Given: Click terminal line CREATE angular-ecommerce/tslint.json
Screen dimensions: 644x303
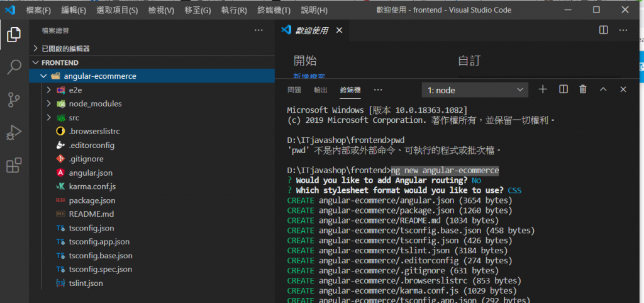Looking at the screenshot, I should pos(397,250).
